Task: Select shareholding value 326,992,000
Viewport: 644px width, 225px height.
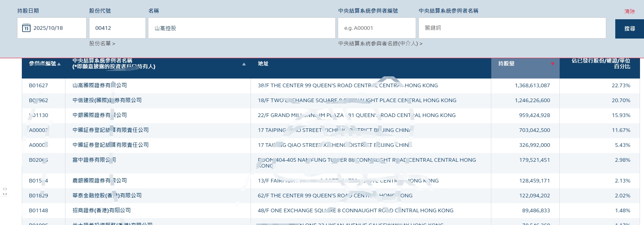Action: click(x=535, y=145)
